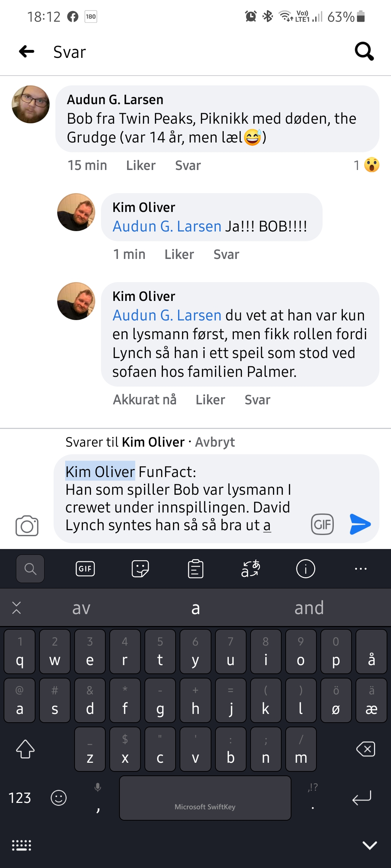
Task: Open keyboard sticker panel
Action: [140, 569]
